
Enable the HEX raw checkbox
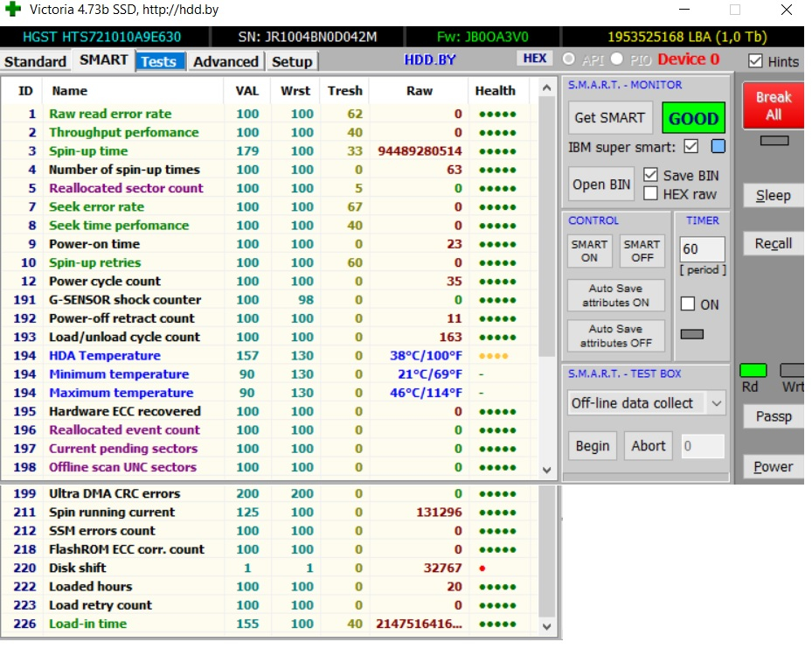(650, 193)
